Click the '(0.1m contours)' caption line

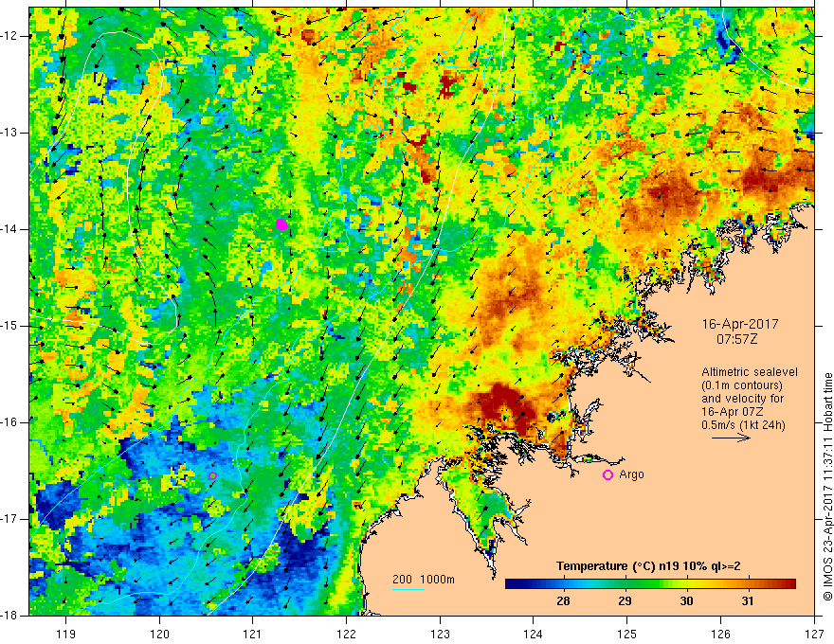pyautogui.click(x=742, y=385)
